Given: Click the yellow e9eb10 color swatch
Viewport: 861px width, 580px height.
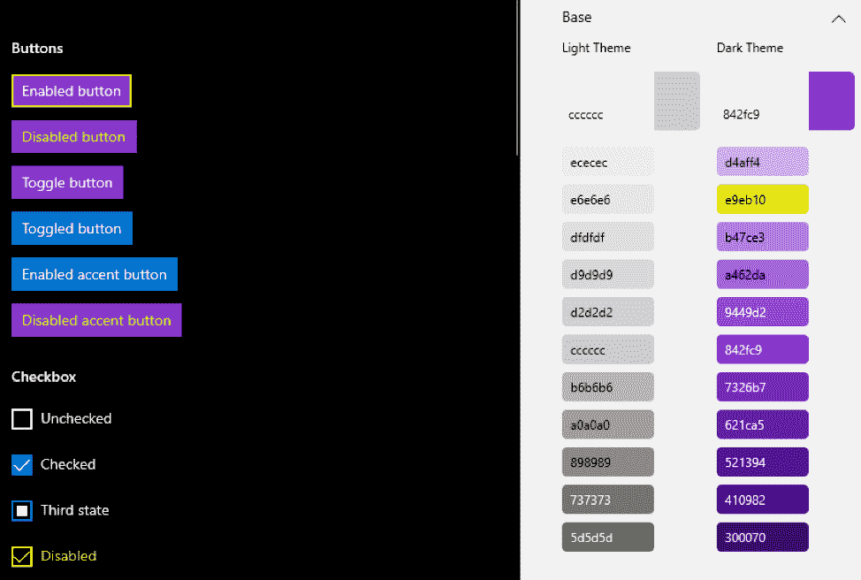Looking at the screenshot, I should point(762,199).
